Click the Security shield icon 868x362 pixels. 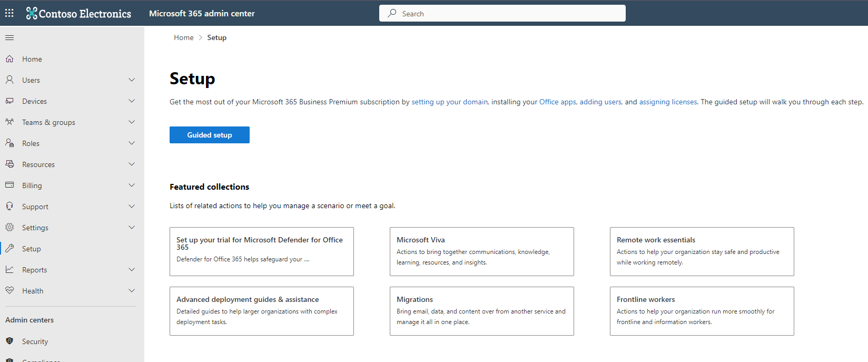coord(9,341)
